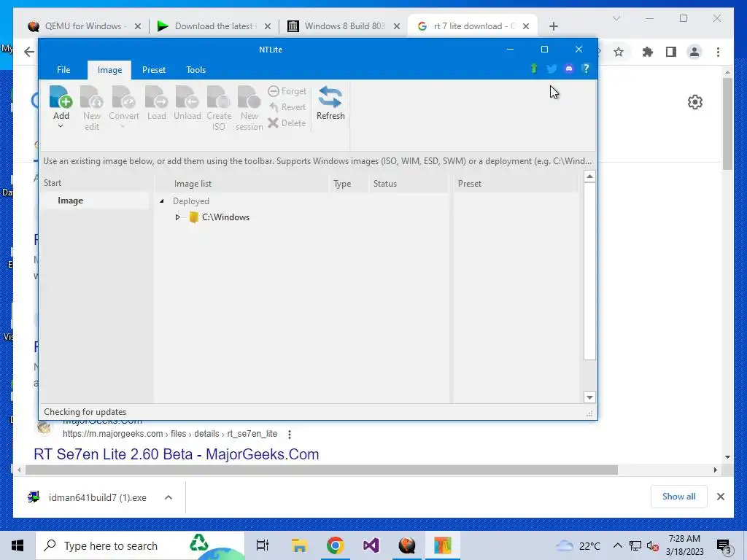Switch to Download the latest Chrome tab
Image resolution: width=747 pixels, height=560 pixels.
(x=215, y=26)
